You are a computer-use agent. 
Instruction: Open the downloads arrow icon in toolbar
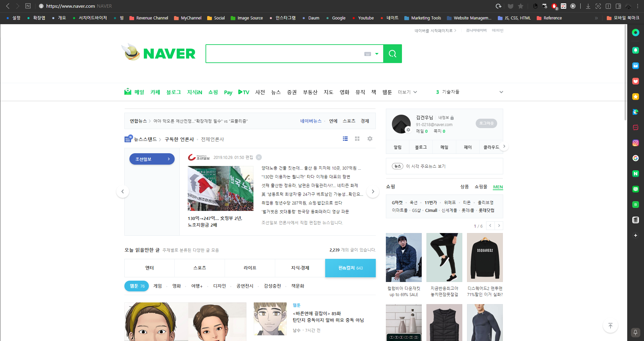pyautogui.click(x=588, y=6)
